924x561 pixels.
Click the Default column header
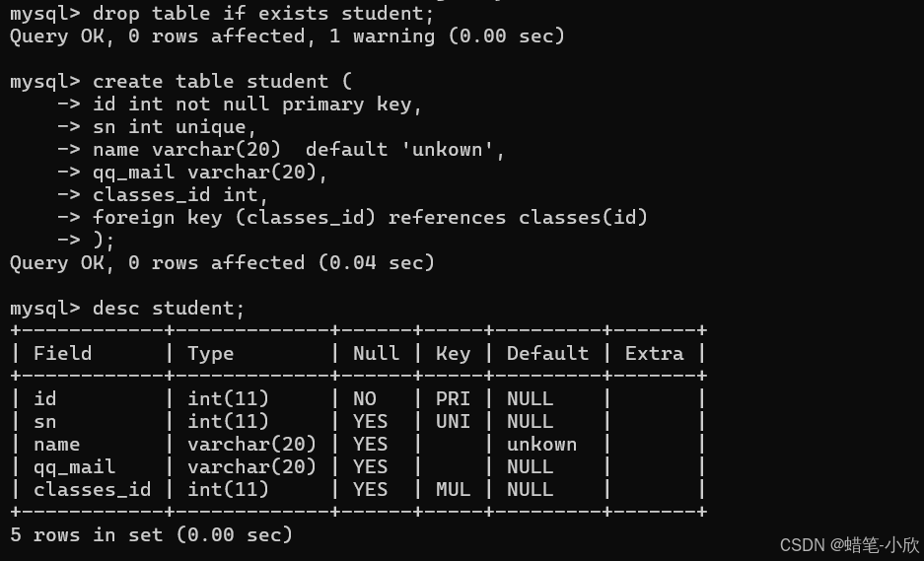547,353
